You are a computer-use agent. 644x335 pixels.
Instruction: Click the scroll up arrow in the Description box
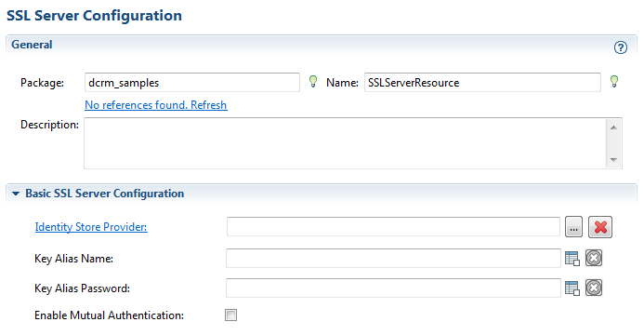613,127
